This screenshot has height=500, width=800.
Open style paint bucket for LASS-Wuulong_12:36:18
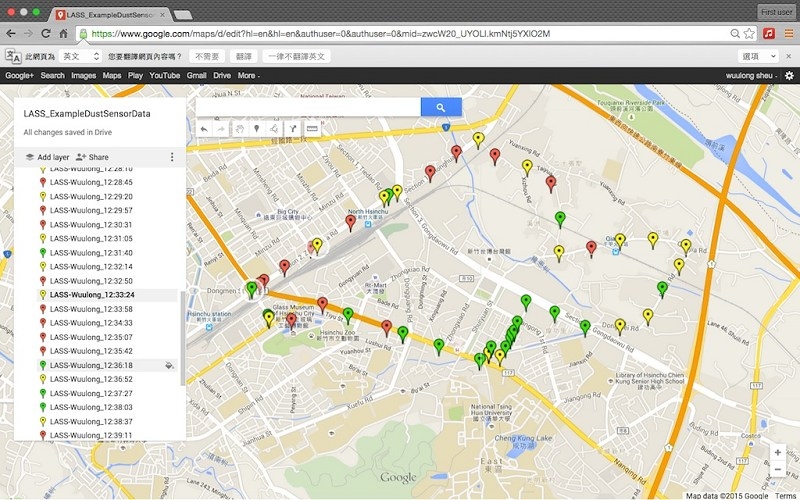pyautogui.click(x=169, y=365)
